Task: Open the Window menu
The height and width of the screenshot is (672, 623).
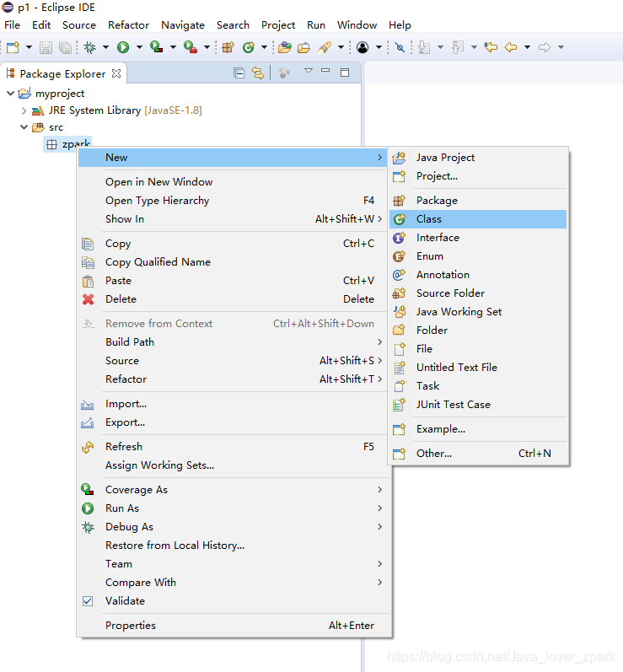Action: [x=357, y=25]
